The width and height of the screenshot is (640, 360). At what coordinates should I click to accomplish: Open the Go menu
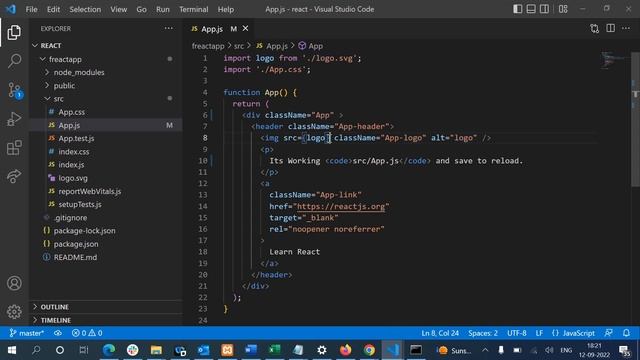pyautogui.click(x=141, y=9)
